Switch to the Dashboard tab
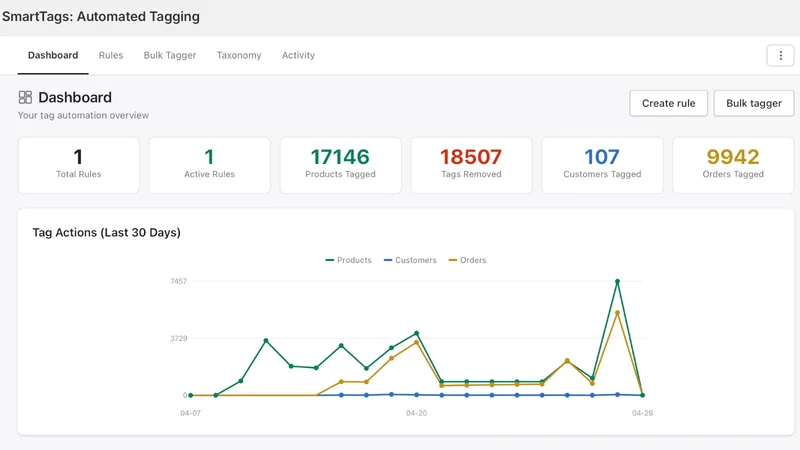 point(53,55)
